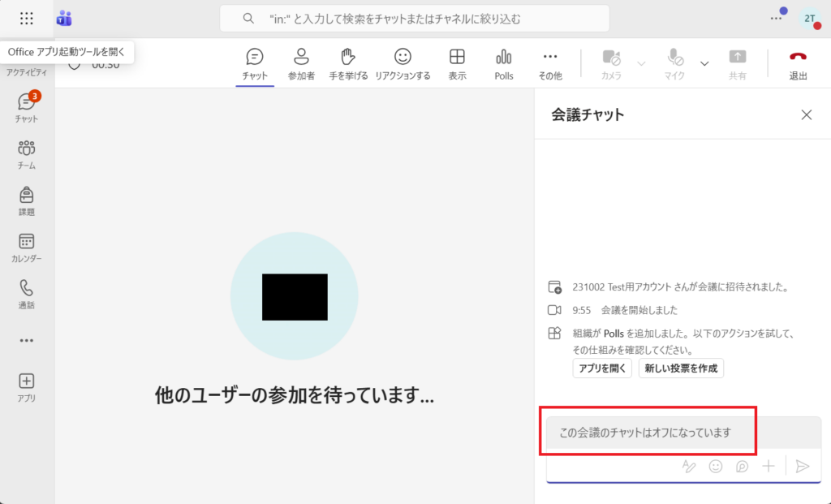
Task: Click the アプリを開く button
Action: pyautogui.click(x=601, y=368)
